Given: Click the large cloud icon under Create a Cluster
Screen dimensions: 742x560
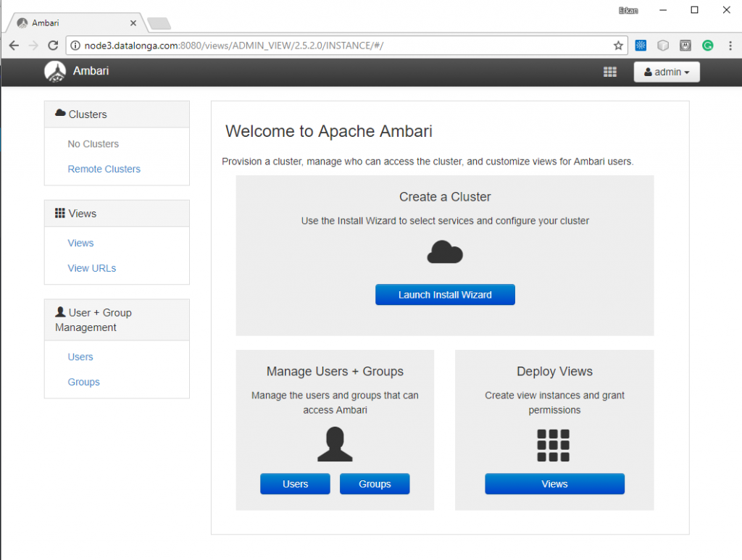Looking at the screenshot, I should 445,252.
